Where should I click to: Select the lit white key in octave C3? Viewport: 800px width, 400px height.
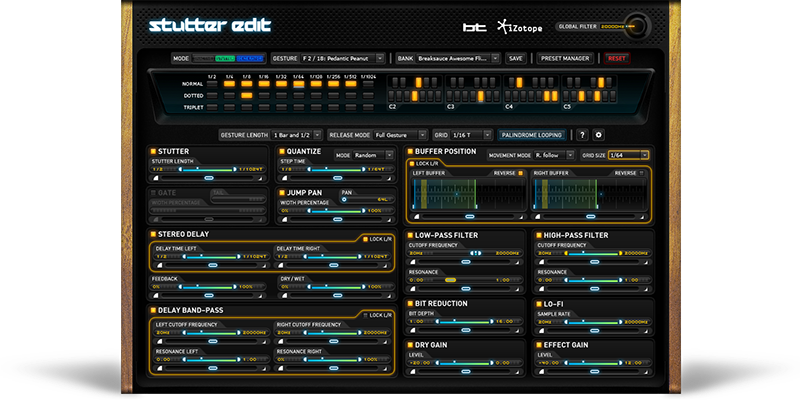481,96
